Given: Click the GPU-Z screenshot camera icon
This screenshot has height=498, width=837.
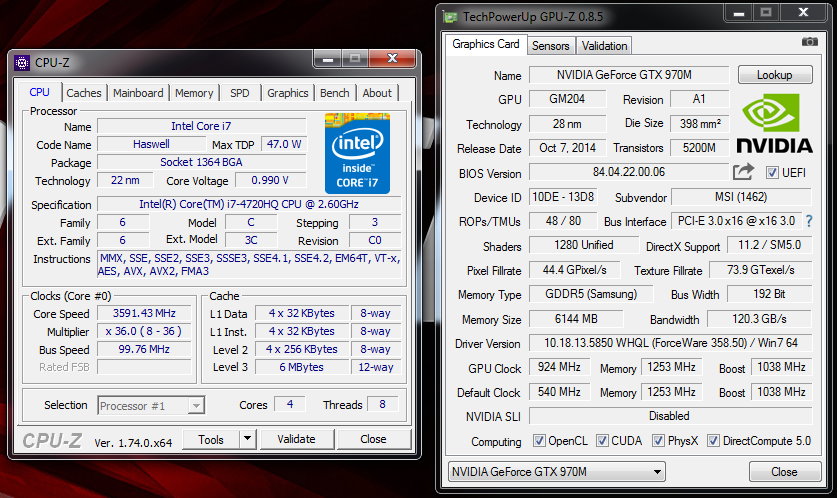Looking at the screenshot, I should (x=809, y=42).
